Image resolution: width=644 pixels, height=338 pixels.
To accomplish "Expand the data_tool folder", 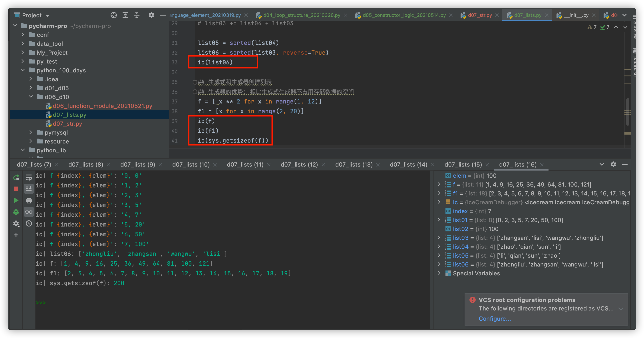I will 23,44.
